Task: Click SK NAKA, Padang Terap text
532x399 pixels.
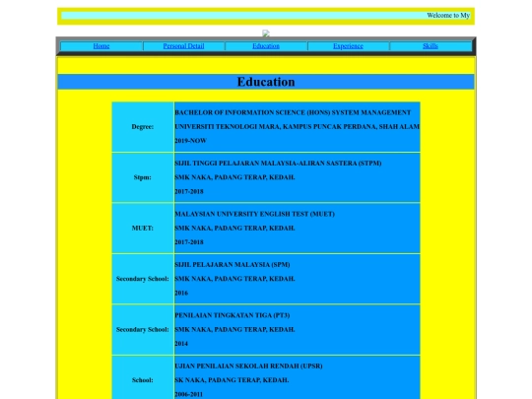Action: point(232,380)
